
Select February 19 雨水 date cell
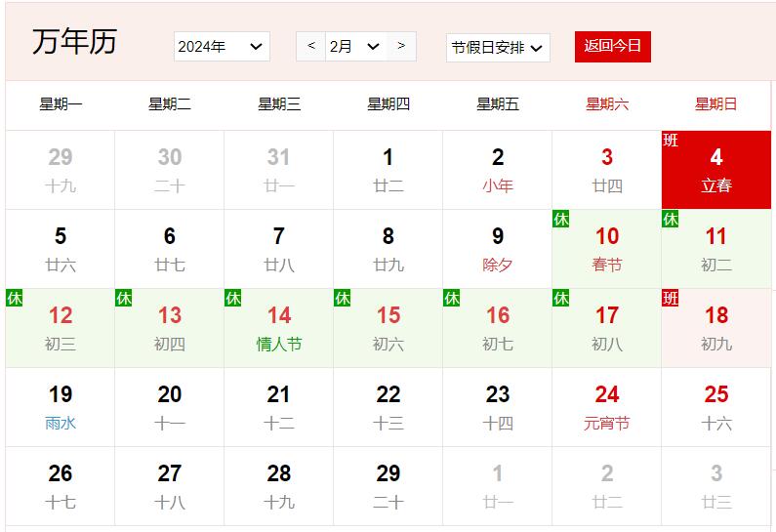tap(61, 407)
